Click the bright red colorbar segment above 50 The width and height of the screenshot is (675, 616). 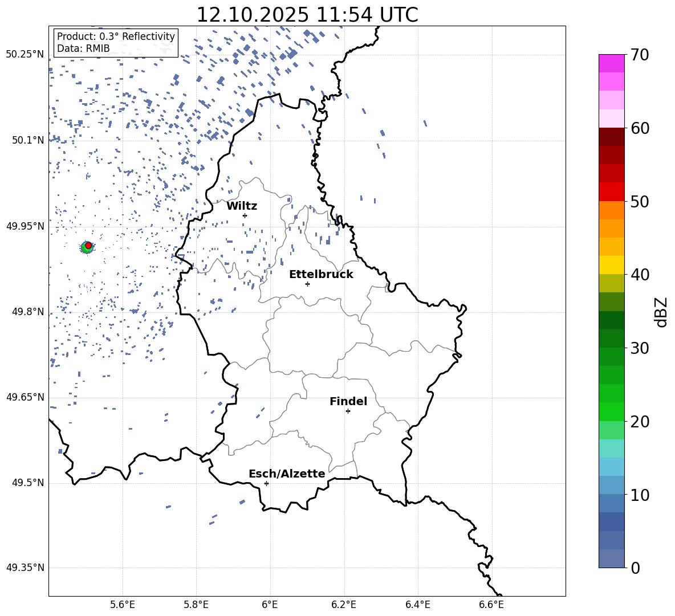[x=612, y=192]
